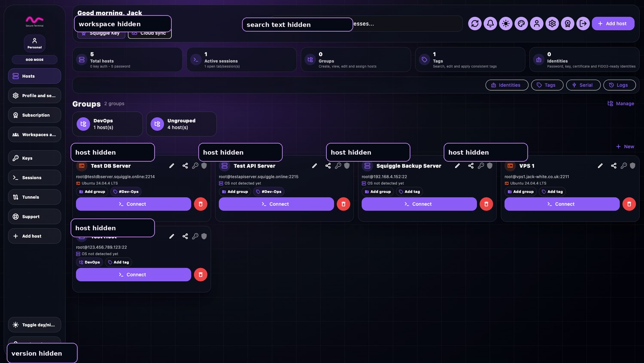Connect to VPS 1
Viewport: 644px width, 363px height.
pyautogui.click(x=562, y=204)
